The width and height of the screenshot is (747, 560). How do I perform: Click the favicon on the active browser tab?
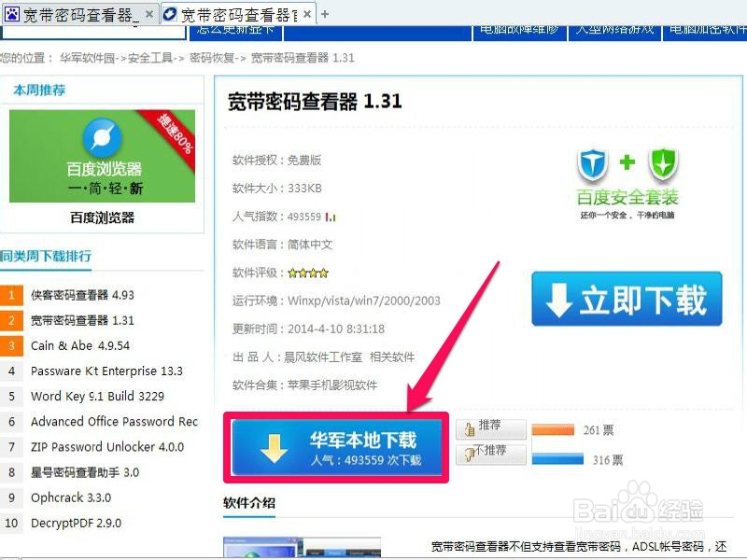(170, 14)
